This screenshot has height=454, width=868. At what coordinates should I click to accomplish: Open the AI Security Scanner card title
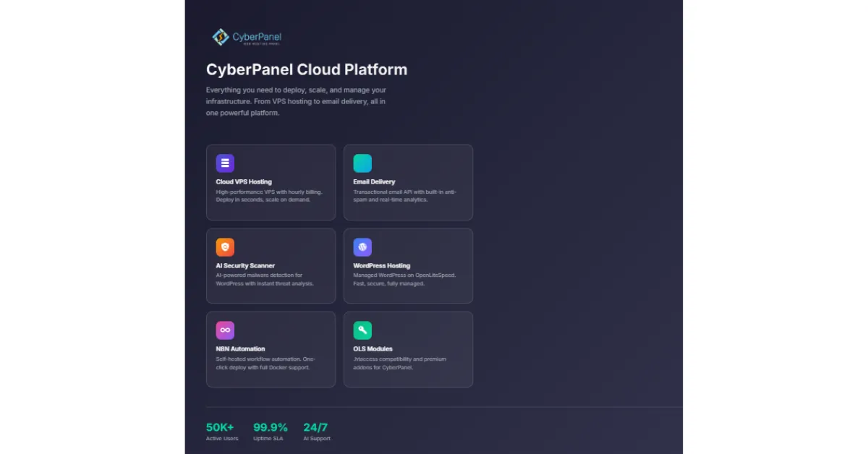tap(245, 266)
